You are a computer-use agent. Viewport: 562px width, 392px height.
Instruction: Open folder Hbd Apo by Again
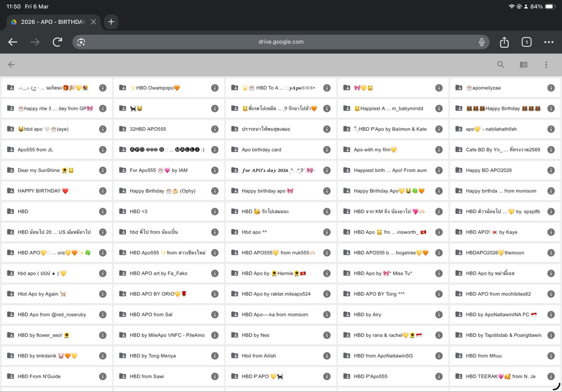coord(57,294)
